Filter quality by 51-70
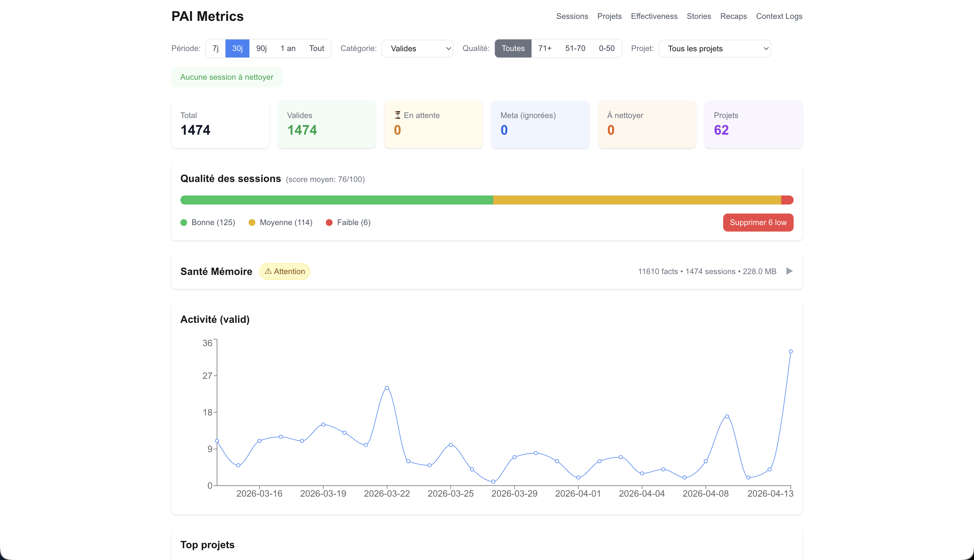 coord(575,48)
